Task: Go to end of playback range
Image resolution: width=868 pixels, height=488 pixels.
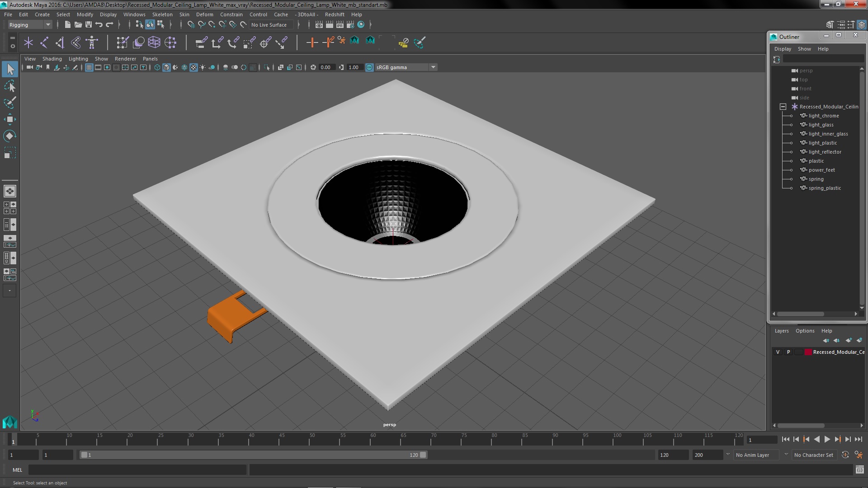Action: pyautogui.click(x=858, y=439)
